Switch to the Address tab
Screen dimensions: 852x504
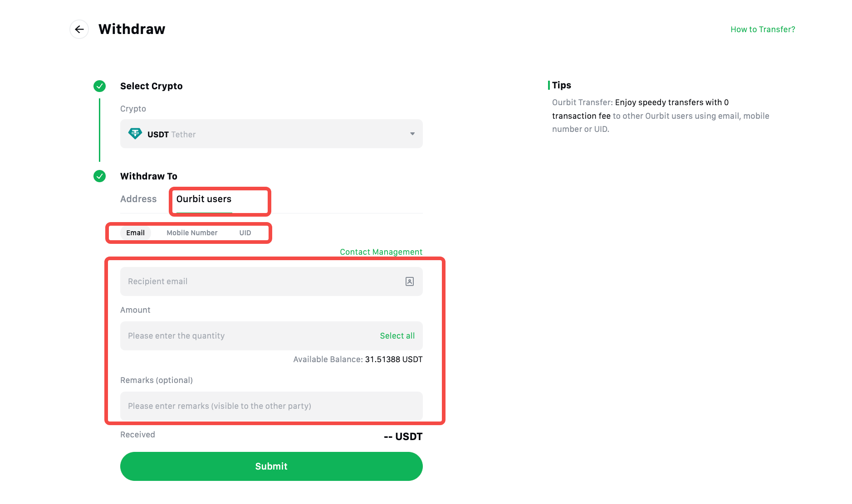138,199
